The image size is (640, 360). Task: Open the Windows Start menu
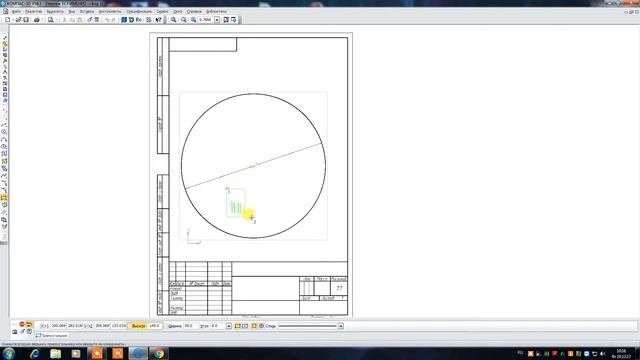pos(9,353)
